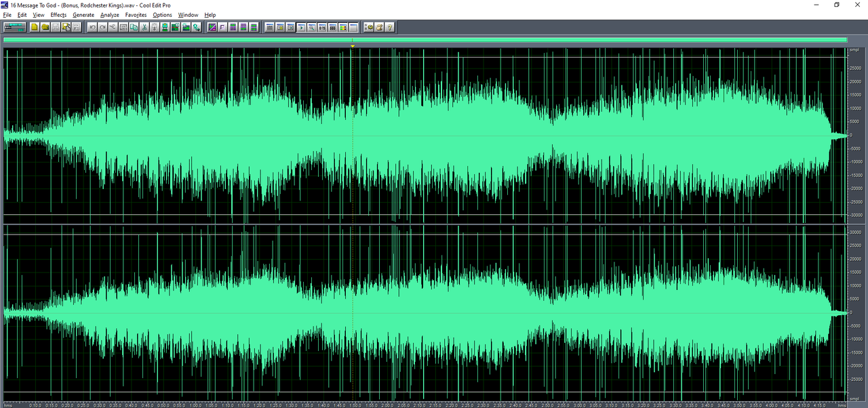
Task: Create a new file with the yellow page icon
Action: 34,27
